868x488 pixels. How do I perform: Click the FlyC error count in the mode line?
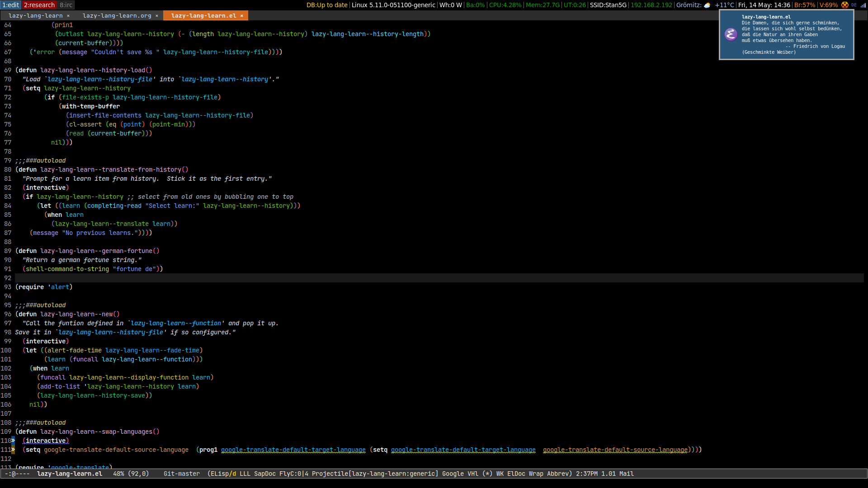coord(293,474)
